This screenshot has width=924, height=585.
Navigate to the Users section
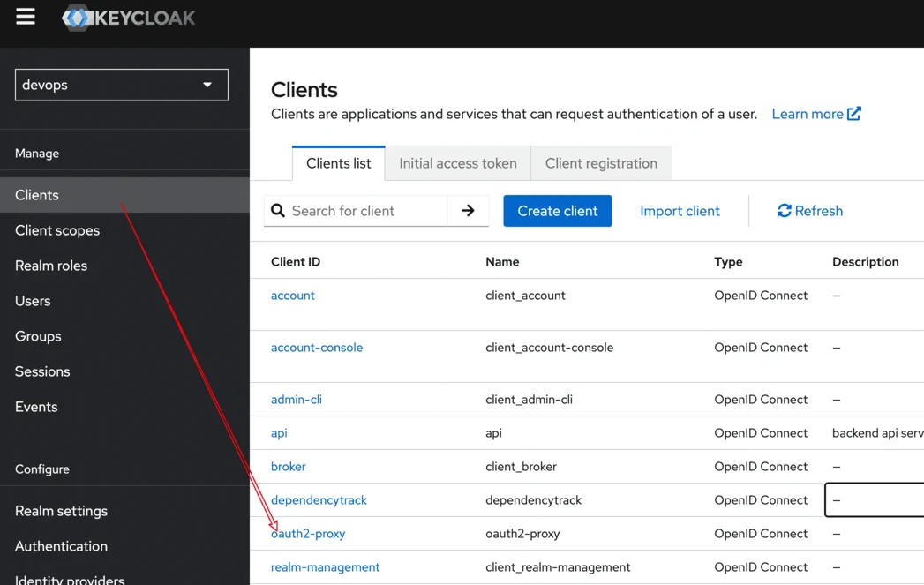[33, 301]
